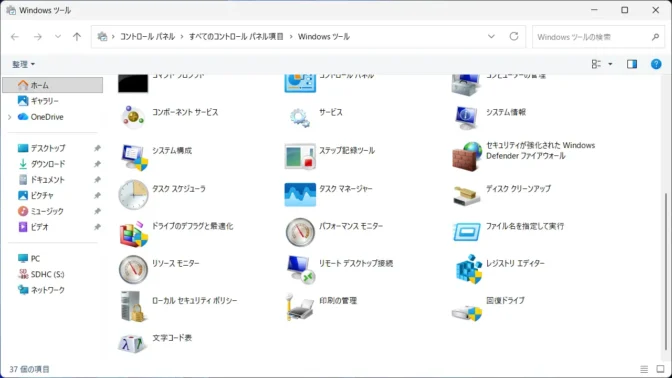Click the Windows ツール breadcrumb
The image size is (672, 378).
tap(324, 37)
